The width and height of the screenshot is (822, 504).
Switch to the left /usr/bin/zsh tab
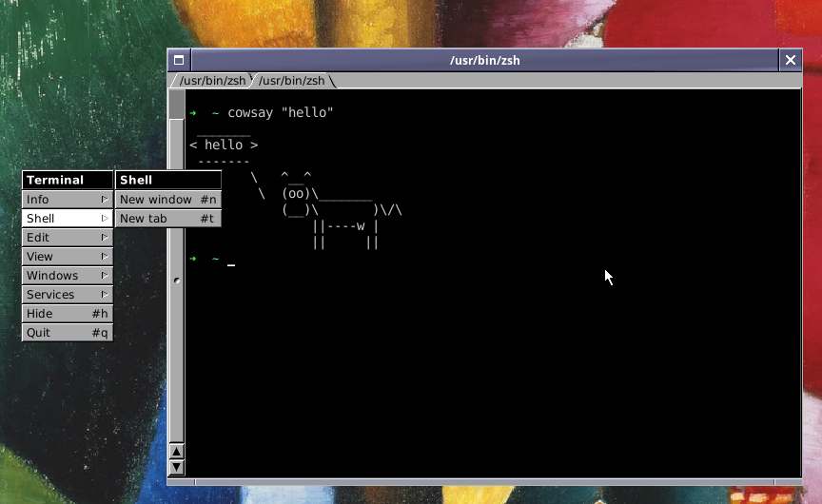[211, 81]
